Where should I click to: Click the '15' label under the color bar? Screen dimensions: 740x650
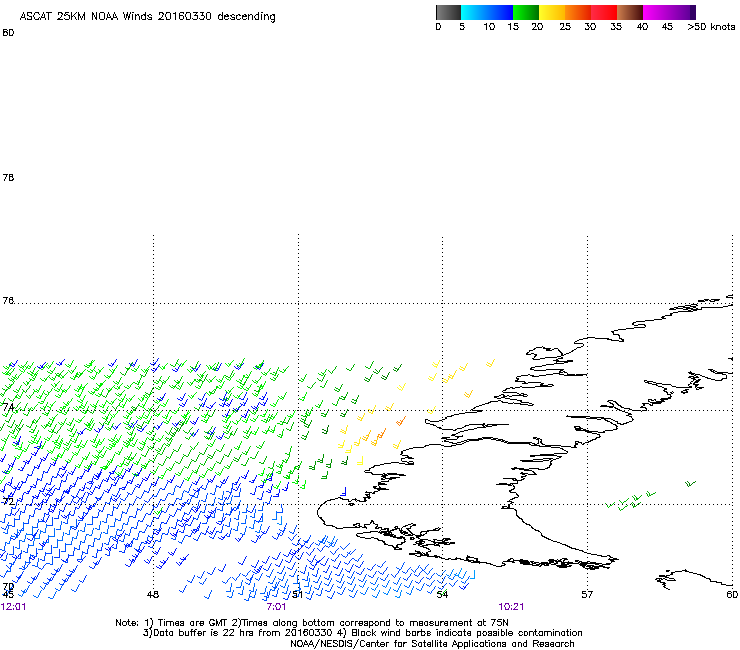click(513, 27)
